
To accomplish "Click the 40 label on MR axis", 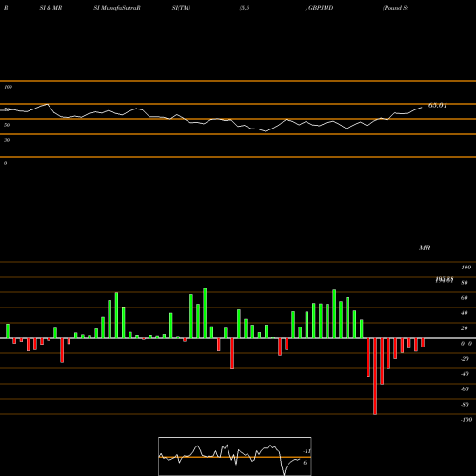I will tap(464, 313).
